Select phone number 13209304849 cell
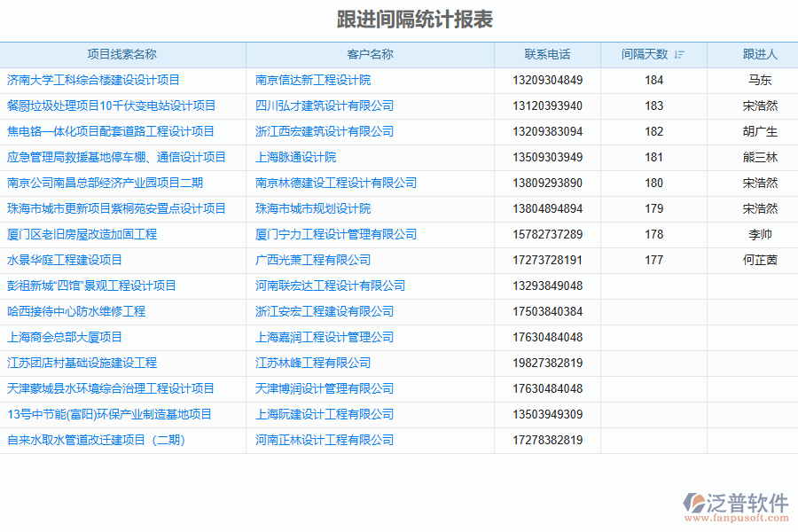 coord(547,81)
